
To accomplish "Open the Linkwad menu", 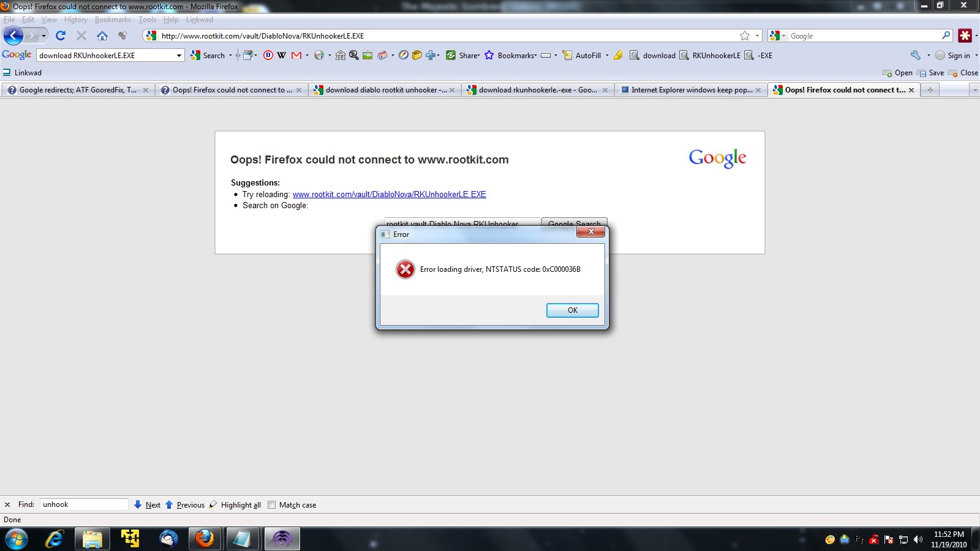I will click(200, 20).
